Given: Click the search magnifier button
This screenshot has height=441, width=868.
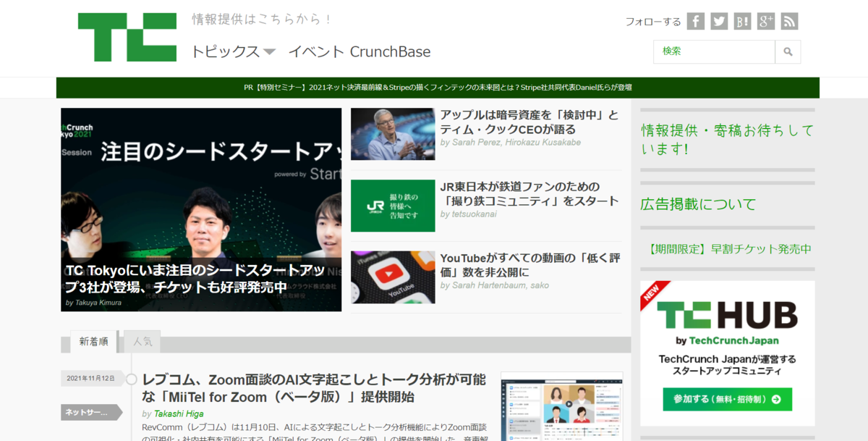Looking at the screenshot, I should [788, 51].
